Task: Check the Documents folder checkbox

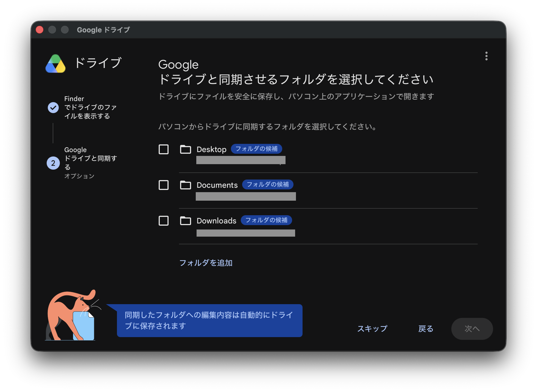Action: click(164, 185)
